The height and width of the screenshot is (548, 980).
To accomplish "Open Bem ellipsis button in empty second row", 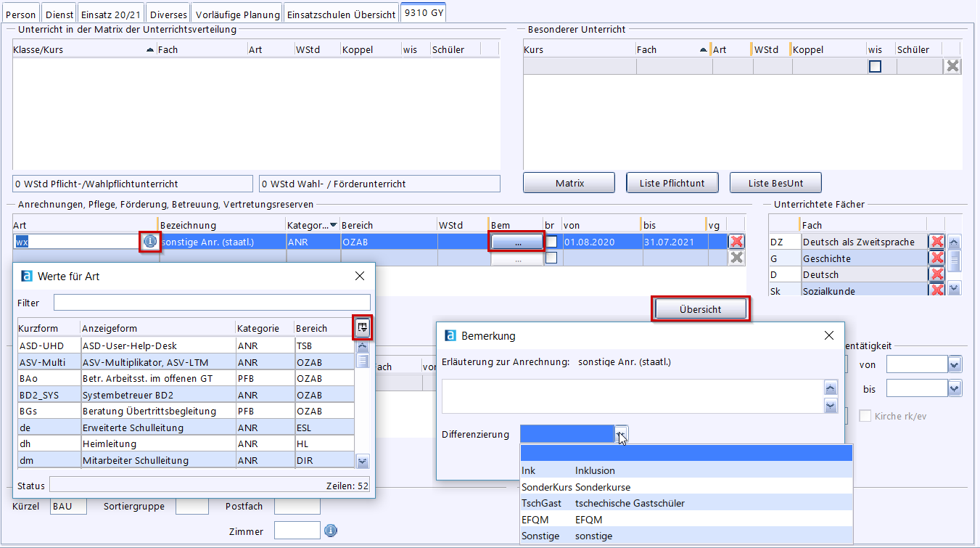I will coord(517,258).
